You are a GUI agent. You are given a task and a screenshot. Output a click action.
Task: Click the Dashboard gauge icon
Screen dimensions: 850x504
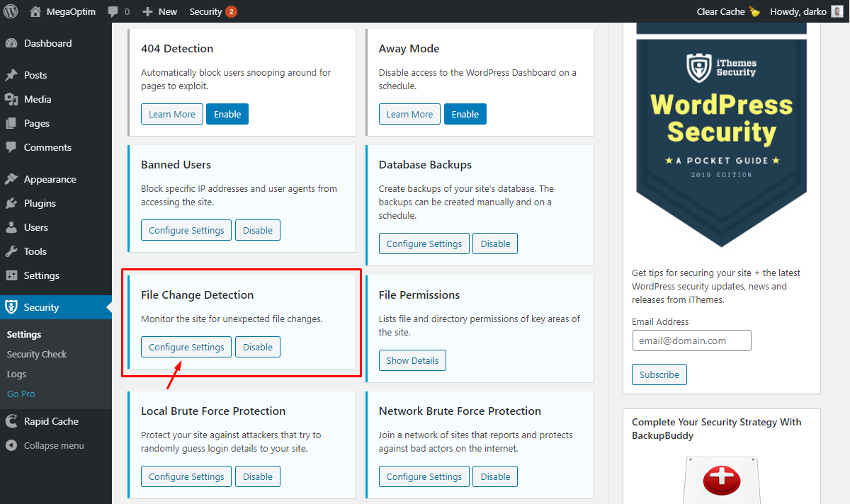pyautogui.click(x=11, y=43)
